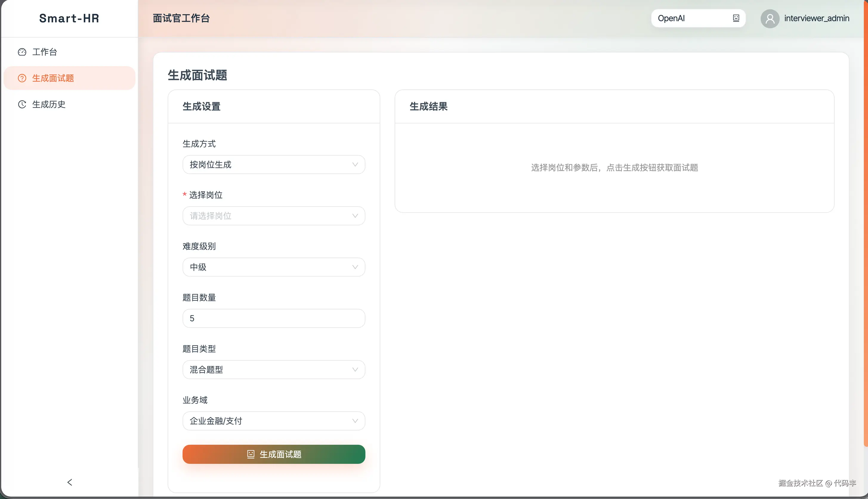Collapse the sidebar with the left chevron

69,482
